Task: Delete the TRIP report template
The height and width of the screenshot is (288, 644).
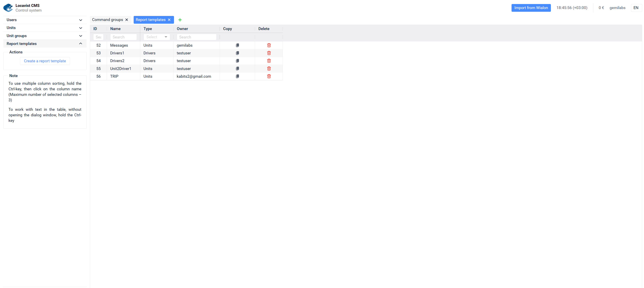Action: tap(269, 76)
